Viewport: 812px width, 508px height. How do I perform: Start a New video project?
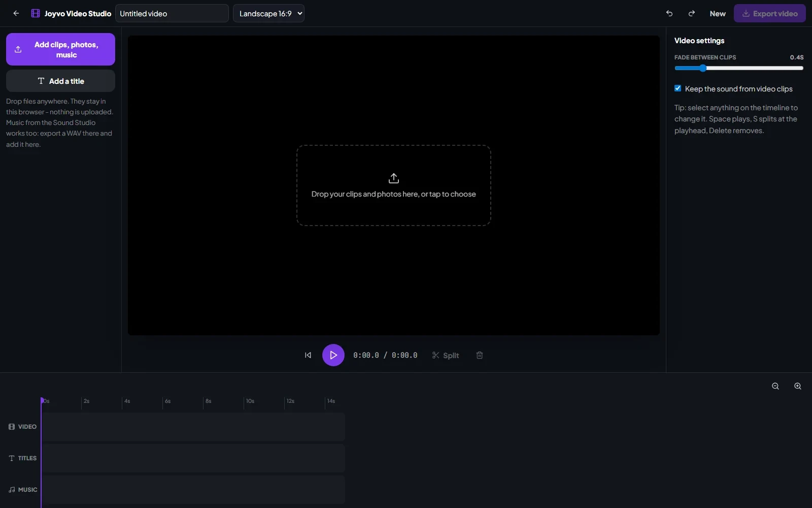tap(718, 14)
